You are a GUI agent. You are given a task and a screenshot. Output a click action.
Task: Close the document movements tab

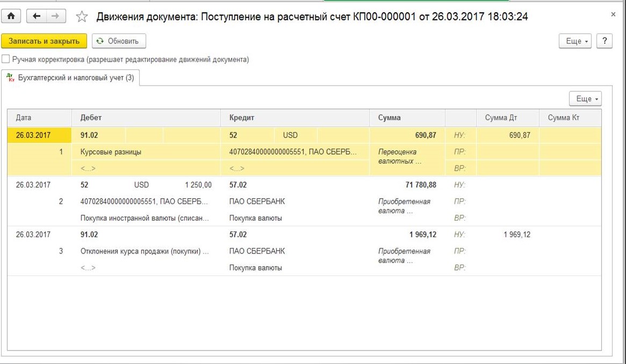pos(613,14)
